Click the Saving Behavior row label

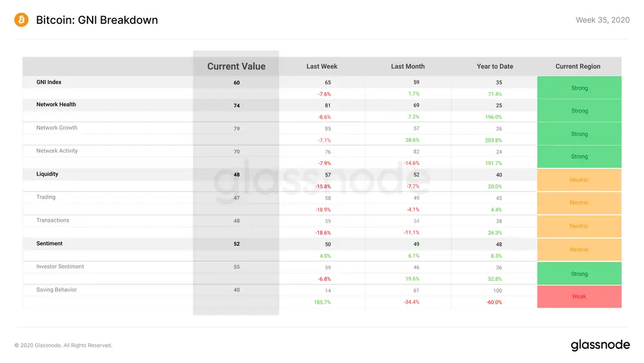pos(56,289)
